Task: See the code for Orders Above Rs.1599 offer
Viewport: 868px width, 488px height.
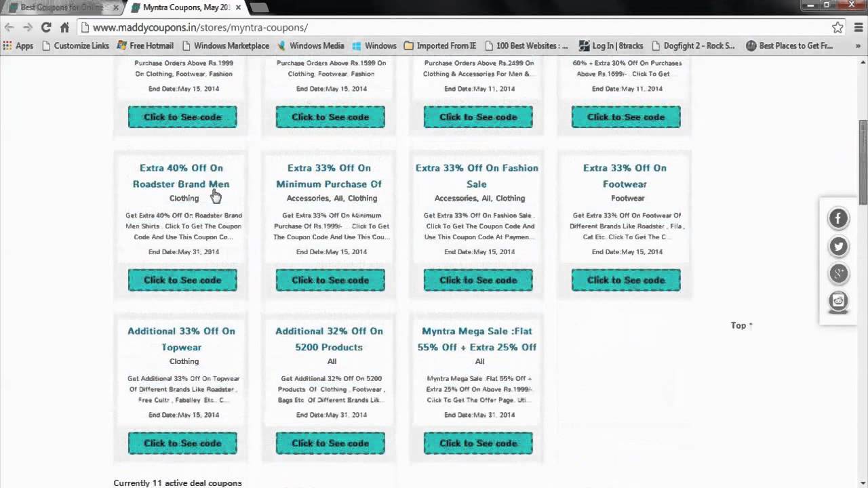Action: point(330,117)
